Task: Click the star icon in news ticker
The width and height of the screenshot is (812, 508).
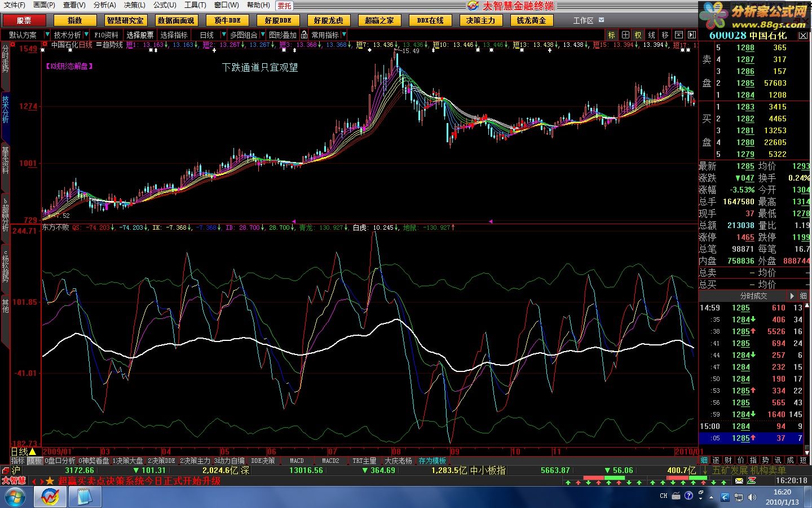Action: point(50,481)
